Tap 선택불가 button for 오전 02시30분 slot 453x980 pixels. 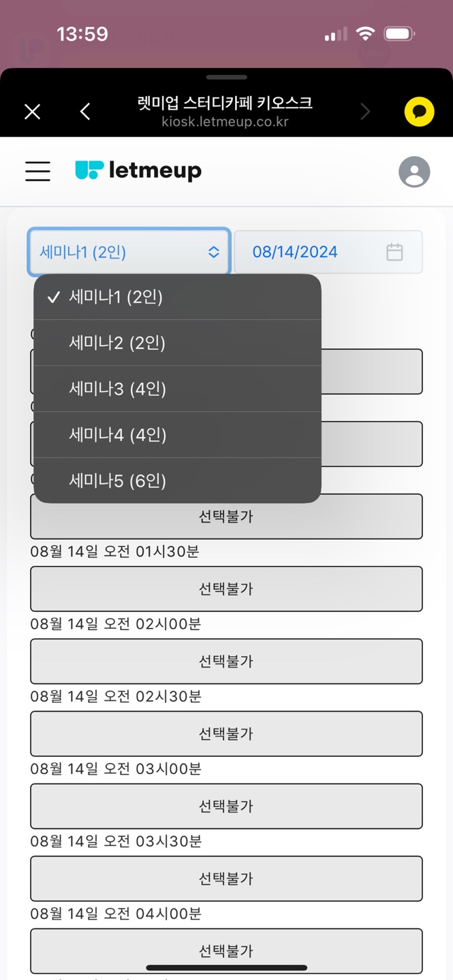click(x=226, y=734)
